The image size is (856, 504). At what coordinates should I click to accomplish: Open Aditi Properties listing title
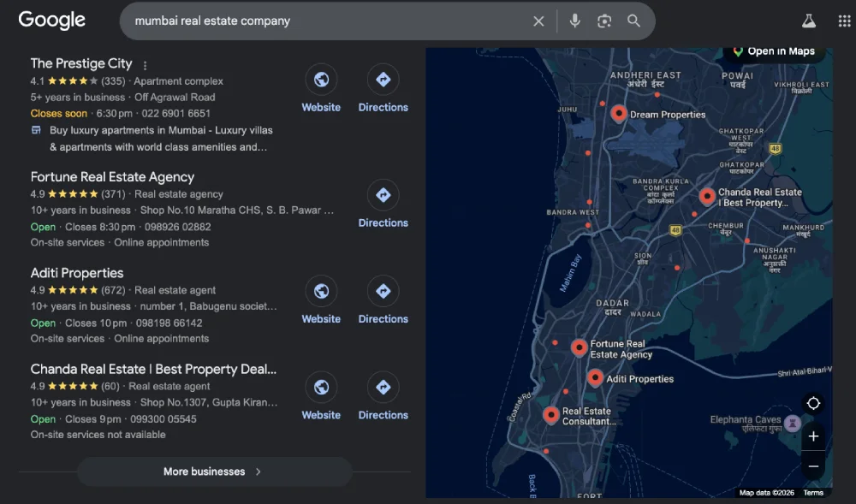coord(77,273)
